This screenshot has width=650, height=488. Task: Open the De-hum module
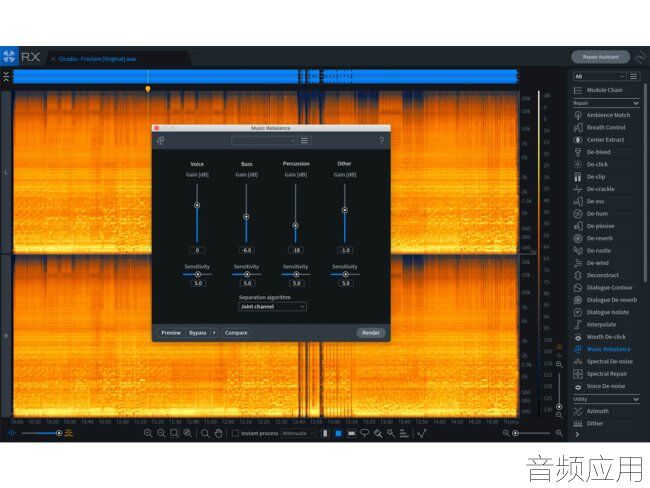click(591, 214)
